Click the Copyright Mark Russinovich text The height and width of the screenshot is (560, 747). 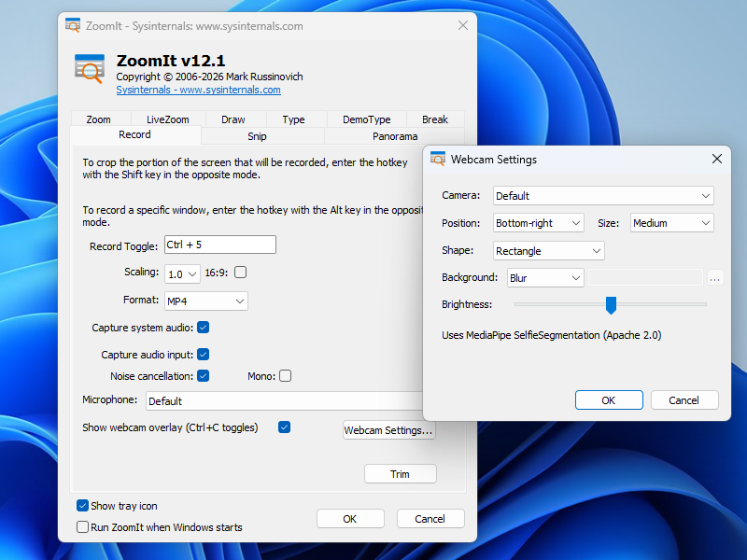209,77
